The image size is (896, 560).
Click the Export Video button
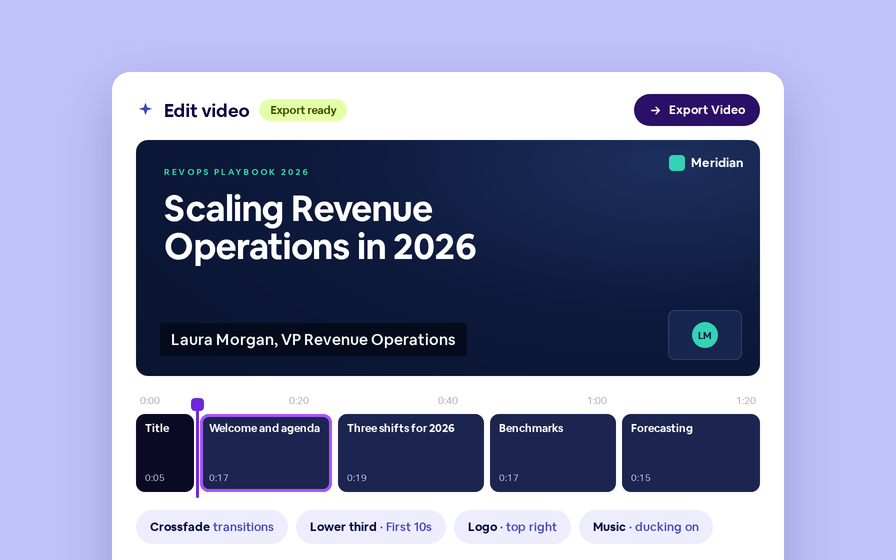(x=697, y=110)
